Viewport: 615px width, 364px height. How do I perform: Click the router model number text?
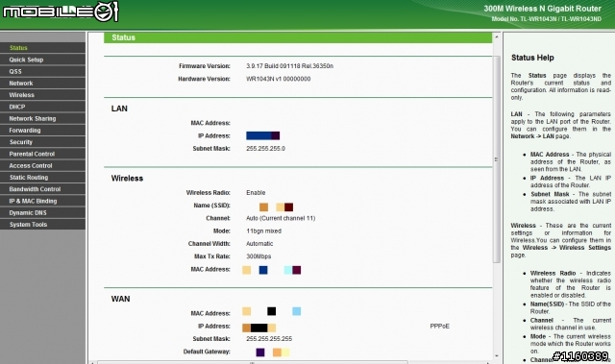pos(546,19)
